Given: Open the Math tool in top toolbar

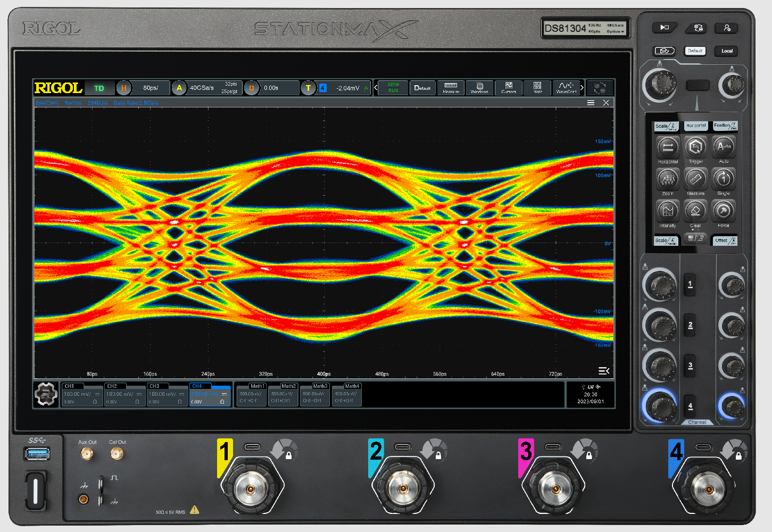Looking at the screenshot, I should point(537,88).
